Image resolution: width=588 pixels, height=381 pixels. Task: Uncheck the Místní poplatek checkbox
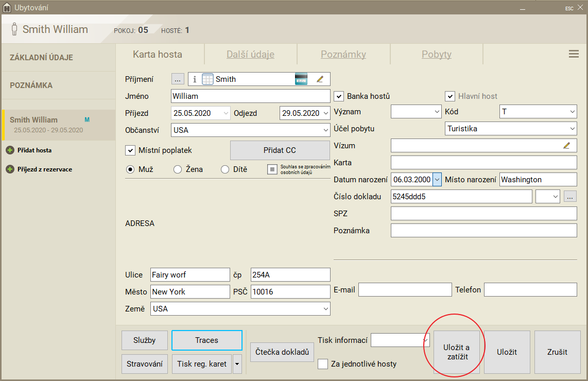click(130, 150)
